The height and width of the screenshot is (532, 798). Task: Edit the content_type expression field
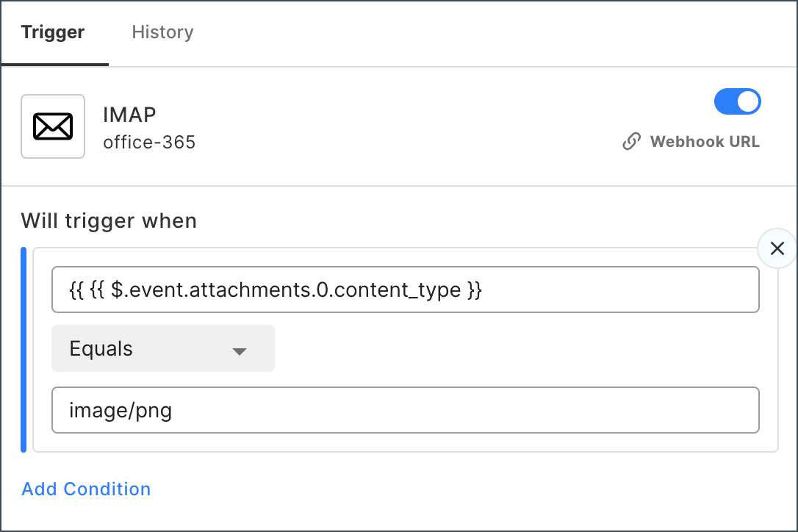[x=405, y=290]
